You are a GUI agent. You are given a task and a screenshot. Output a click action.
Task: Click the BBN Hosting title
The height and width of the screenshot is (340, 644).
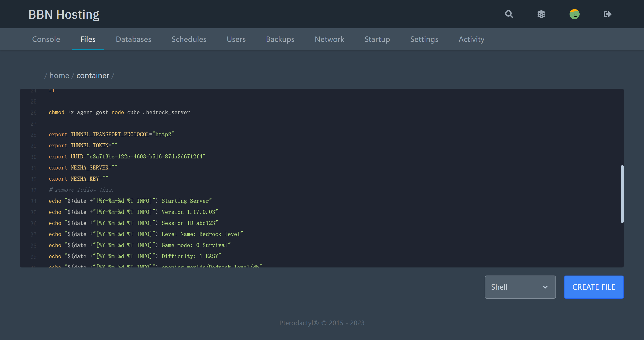tap(64, 14)
